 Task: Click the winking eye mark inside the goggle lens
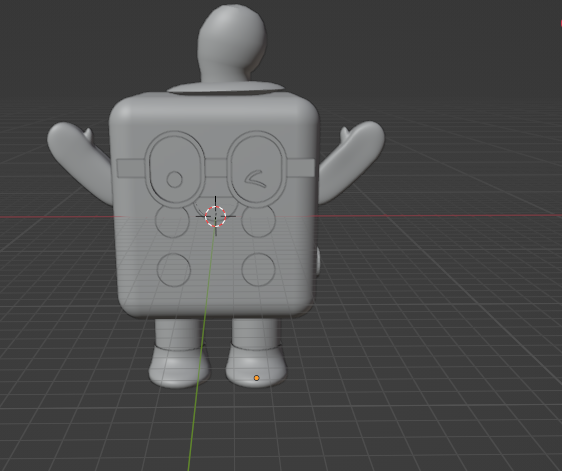click(x=256, y=179)
